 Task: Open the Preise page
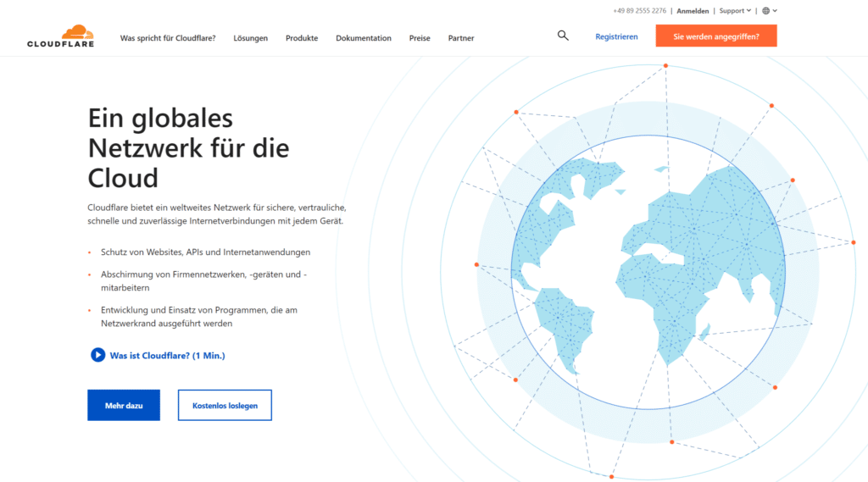click(420, 38)
